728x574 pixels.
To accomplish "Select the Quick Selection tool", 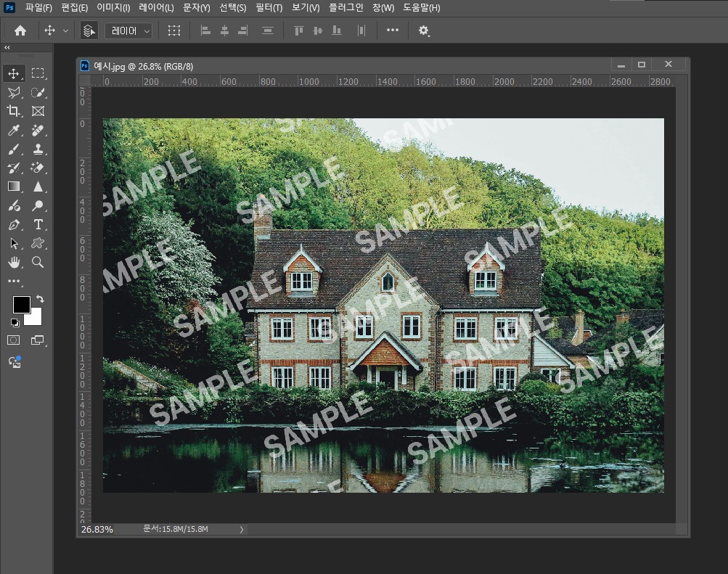I will [38, 92].
